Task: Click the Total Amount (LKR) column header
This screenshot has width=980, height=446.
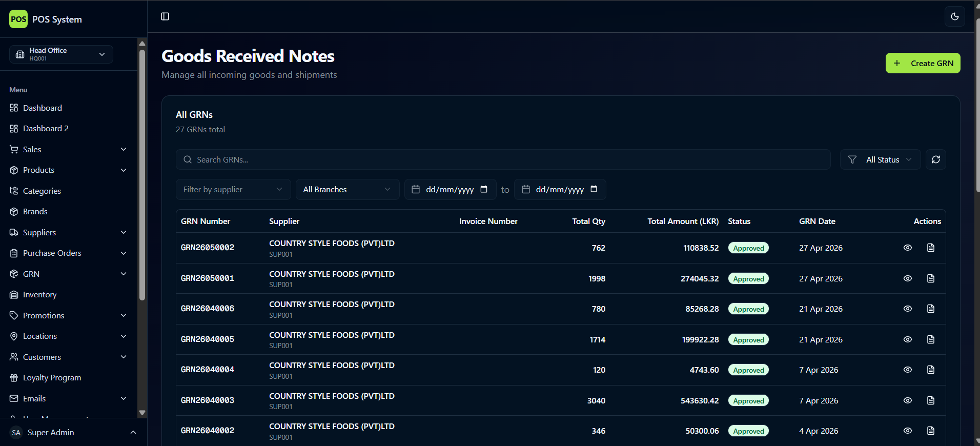Action: 683,221
